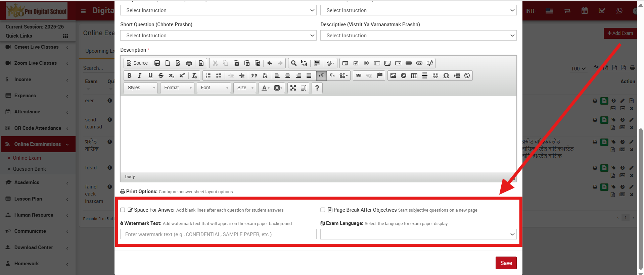Open the text color picker
This screenshot has width=644, height=275.
265,88
